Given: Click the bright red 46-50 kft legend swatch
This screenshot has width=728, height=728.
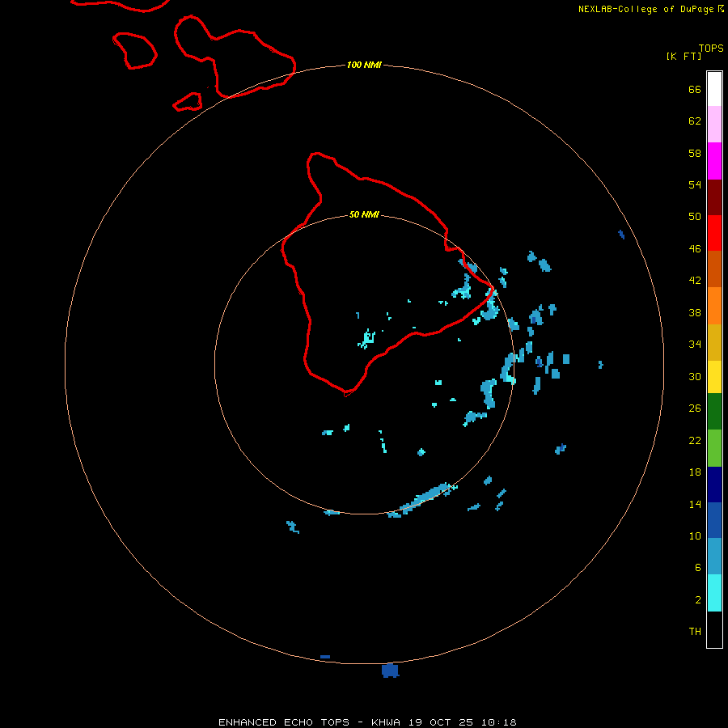Looking at the screenshot, I should coord(714,233).
